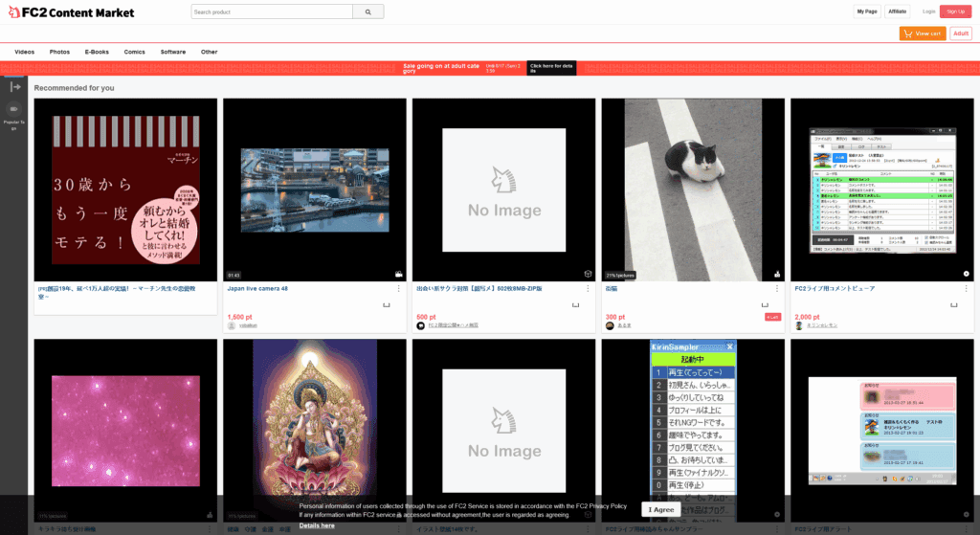Screen dimensions: 980x535
Task: Click the pictures count badge on cat thumbnail
Action: [620, 275]
